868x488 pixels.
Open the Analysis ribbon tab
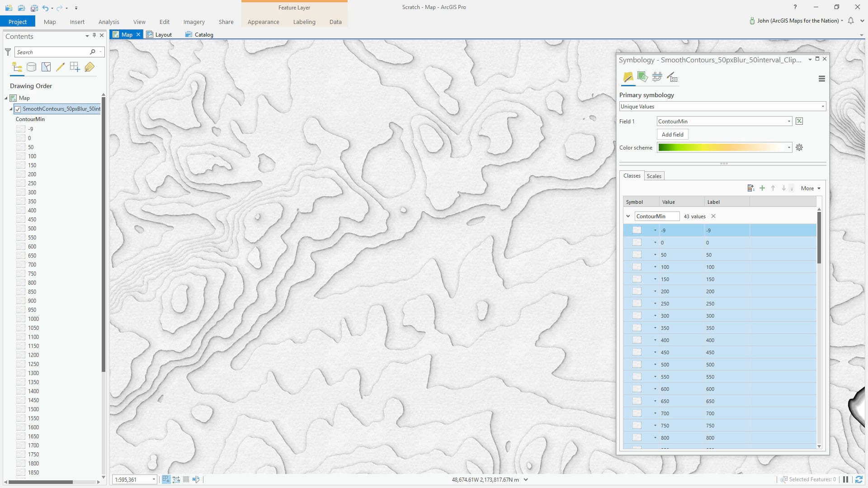[108, 22]
